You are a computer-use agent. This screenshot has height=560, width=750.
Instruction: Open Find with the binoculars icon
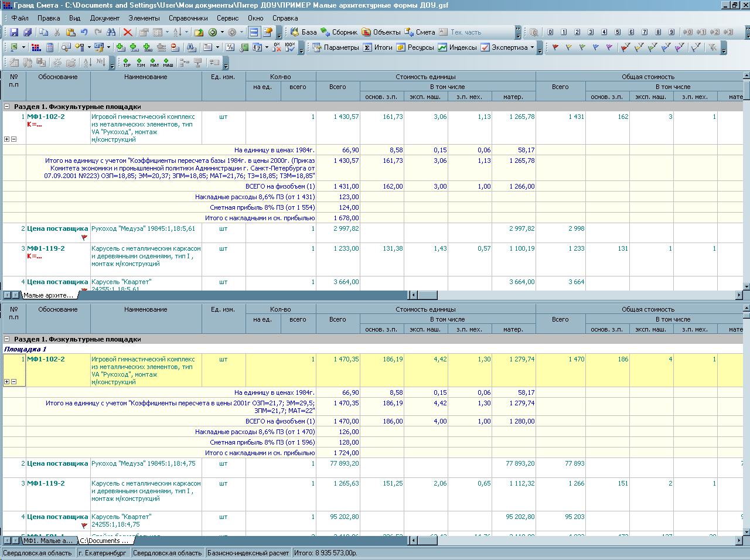[111, 32]
